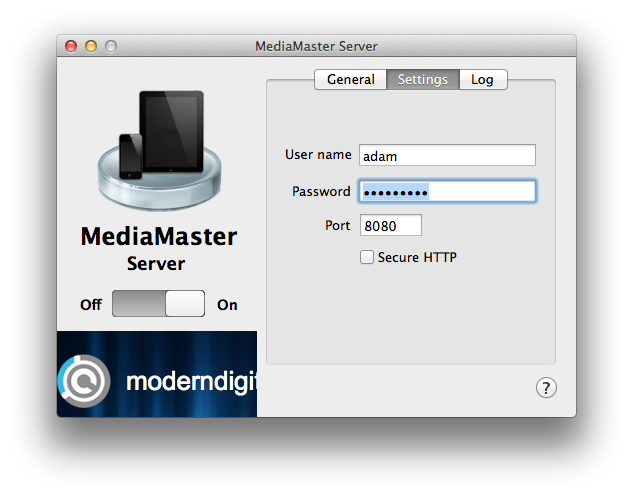Image resolution: width=633 pixels, height=496 pixels.
Task: Click the User name field containing adam
Action: 447,155
